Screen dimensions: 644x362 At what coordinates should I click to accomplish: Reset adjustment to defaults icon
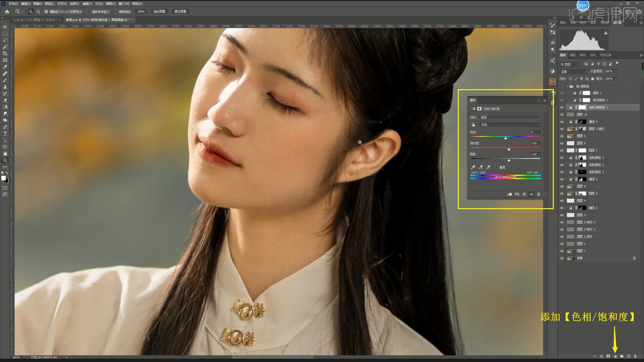point(524,194)
